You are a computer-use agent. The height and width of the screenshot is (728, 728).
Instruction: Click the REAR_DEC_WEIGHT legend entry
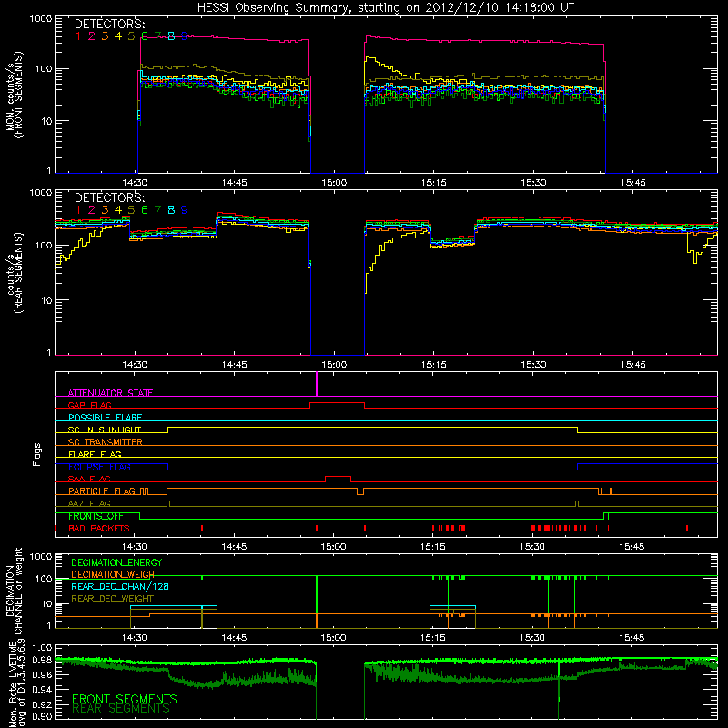pos(112,599)
